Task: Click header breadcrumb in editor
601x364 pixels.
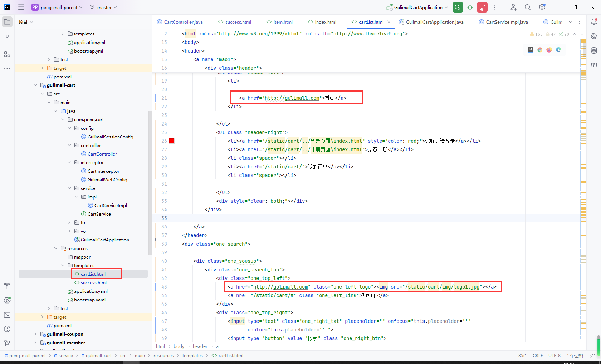Action: click(200, 346)
